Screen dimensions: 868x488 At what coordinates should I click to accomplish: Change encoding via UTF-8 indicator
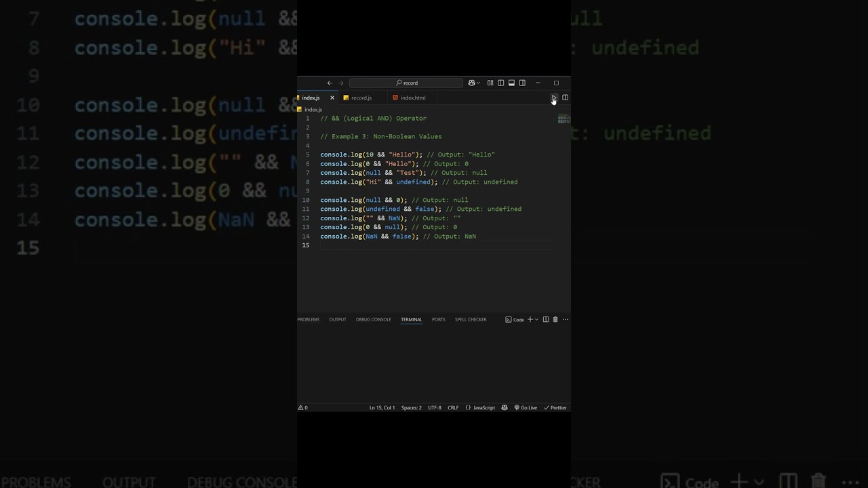click(435, 407)
